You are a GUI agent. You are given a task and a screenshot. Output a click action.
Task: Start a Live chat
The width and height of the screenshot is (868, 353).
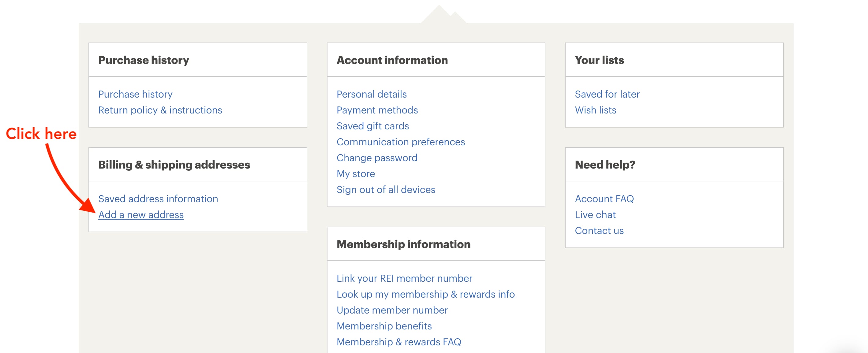pos(595,214)
